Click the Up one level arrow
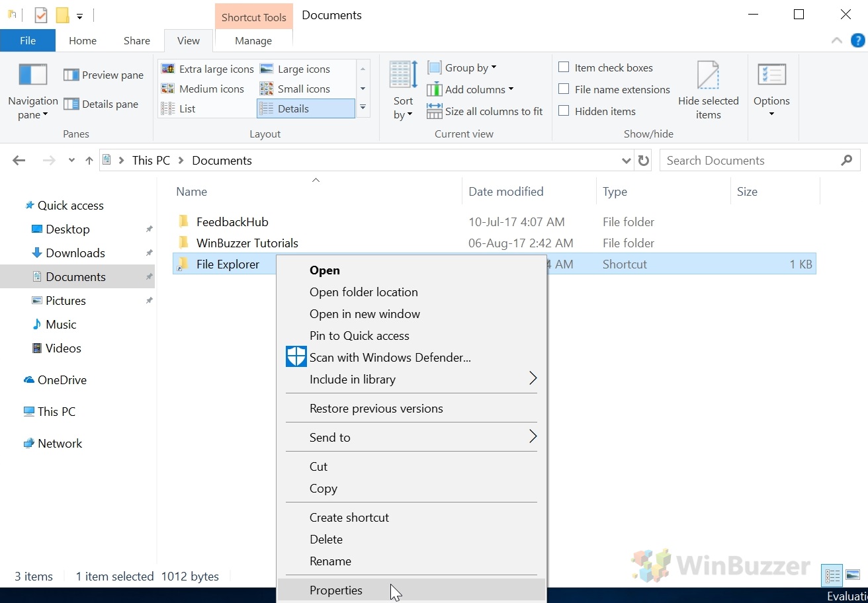The width and height of the screenshot is (868, 603). point(89,160)
